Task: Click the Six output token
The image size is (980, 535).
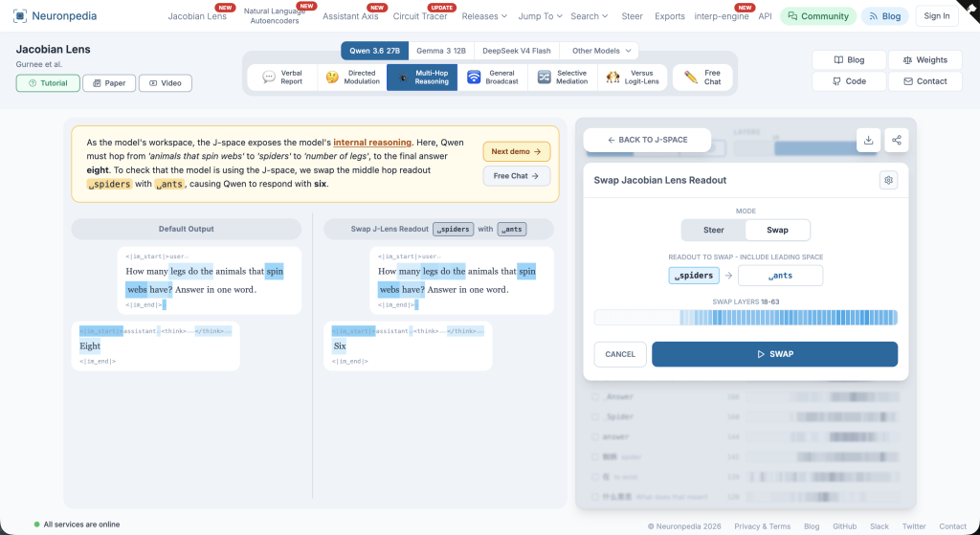Action: tap(340, 346)
